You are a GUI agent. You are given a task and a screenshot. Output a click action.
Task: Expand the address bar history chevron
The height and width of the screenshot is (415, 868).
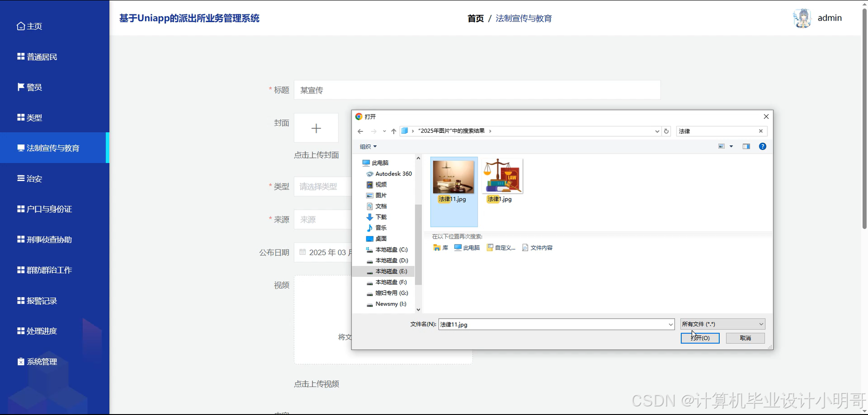[x=657, y=131]
